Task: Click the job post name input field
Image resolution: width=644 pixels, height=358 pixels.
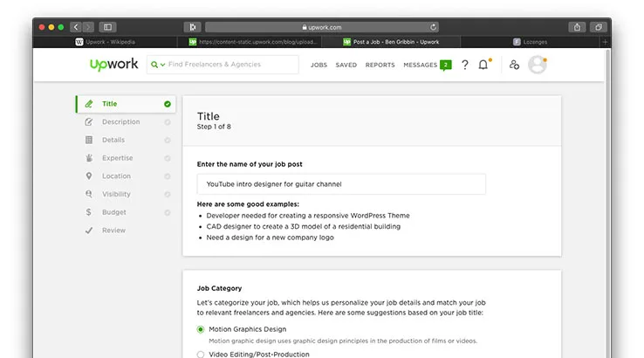Action: click(x=341, y=184)
